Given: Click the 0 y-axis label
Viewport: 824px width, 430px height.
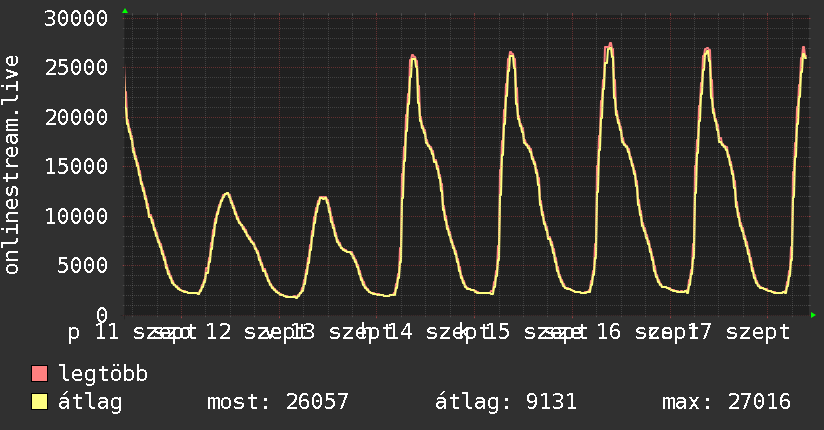Looking at the screenshot, I should (102, 314).
